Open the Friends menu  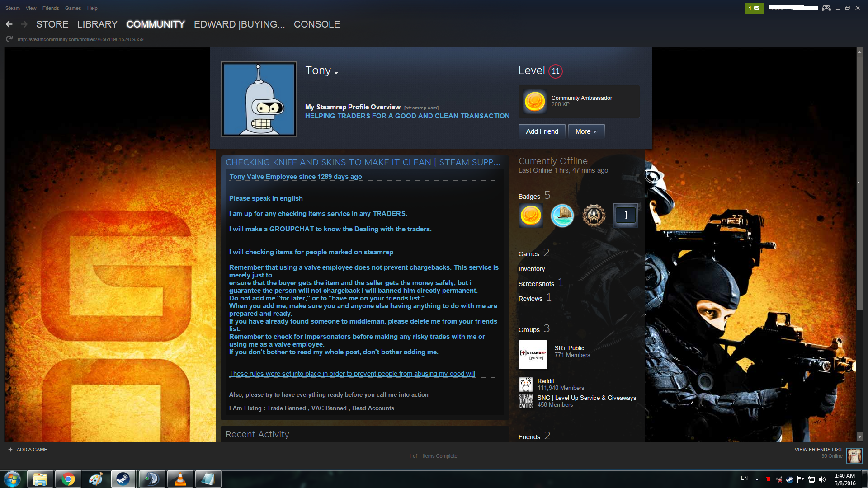(x=51, y=8)
